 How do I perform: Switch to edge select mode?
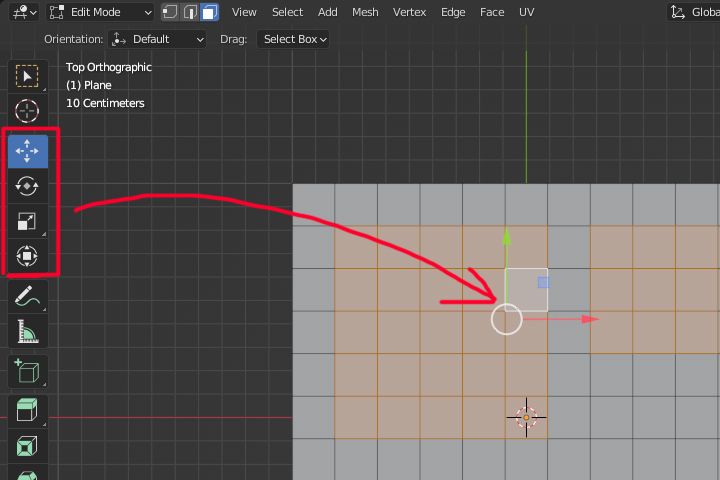pos(190,12)
